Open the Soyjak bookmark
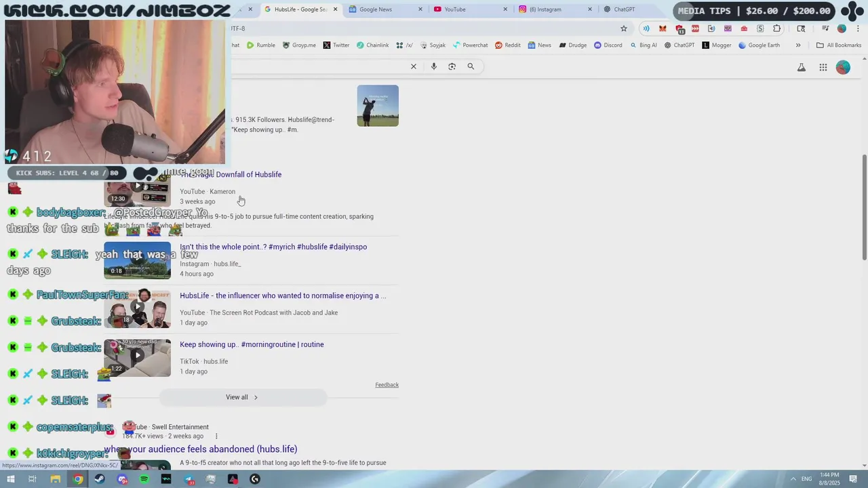Viewport: 868px width, 488px height. pos(433,45)
